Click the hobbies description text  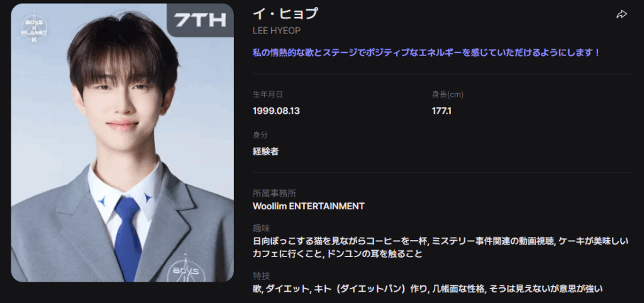click(440, 248)
